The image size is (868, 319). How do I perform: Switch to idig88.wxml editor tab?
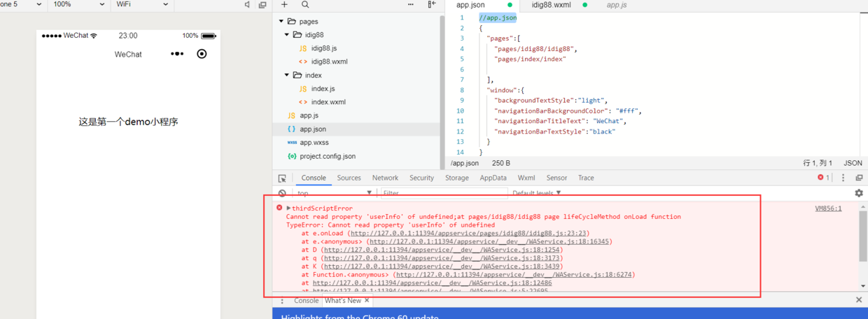pos(551,5)
